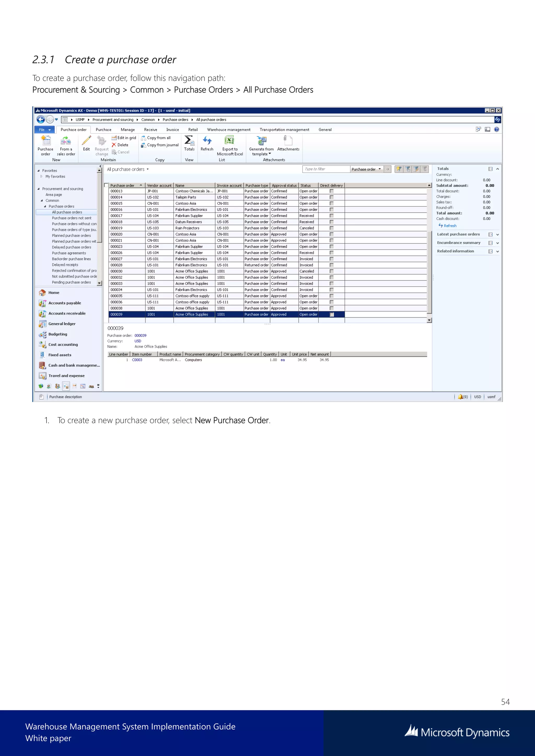Toggle Direct delivery for order 000020
The image size is (535, 756).
[332, 234]
